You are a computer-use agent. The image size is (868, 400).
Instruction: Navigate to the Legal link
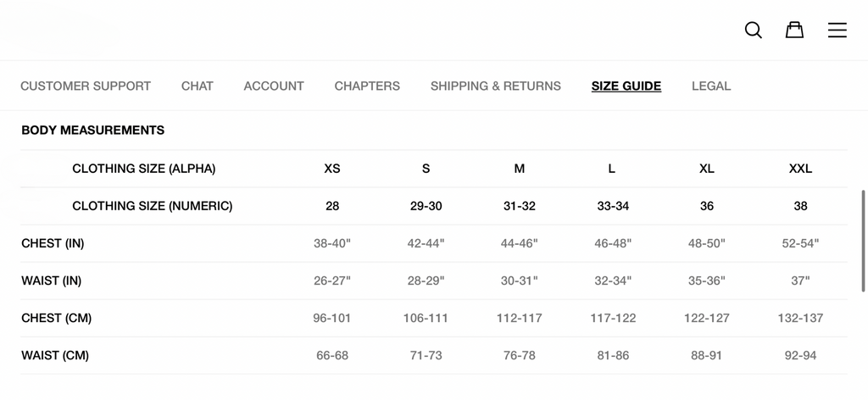click(711, 86)
